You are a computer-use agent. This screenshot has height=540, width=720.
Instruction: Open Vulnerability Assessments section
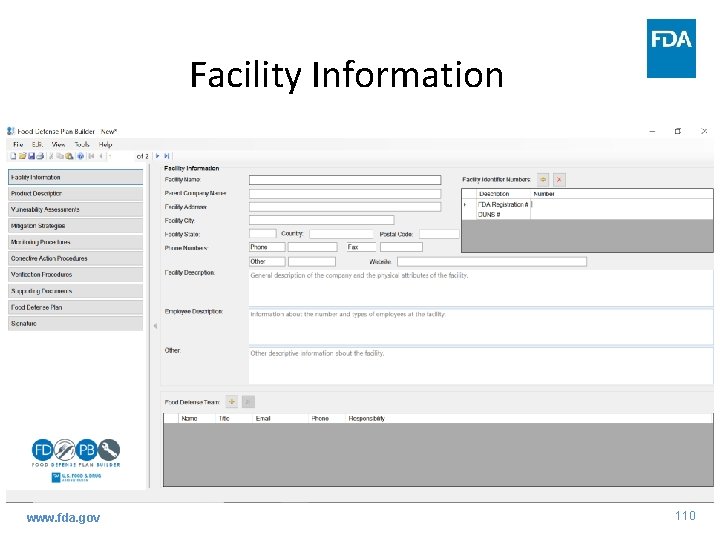coord(75,209)
